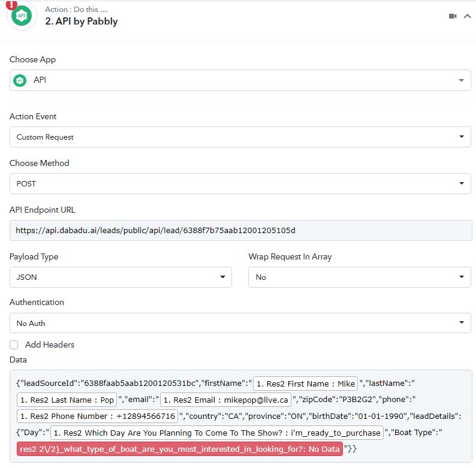Click the small API icon in Choose App field
476x468 pixels.
coord(20,80)
